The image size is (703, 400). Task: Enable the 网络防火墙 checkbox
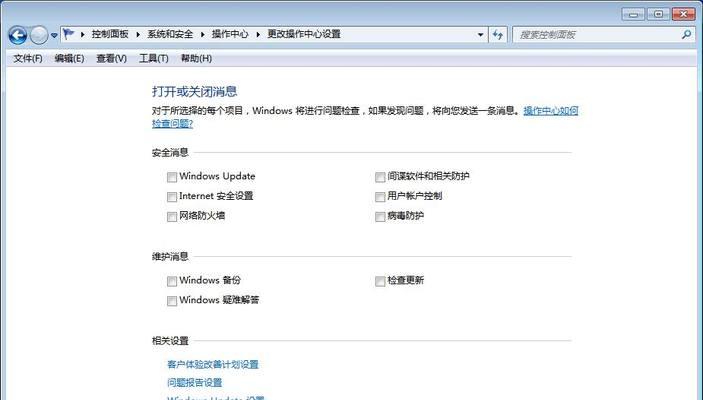click(172, 217)
